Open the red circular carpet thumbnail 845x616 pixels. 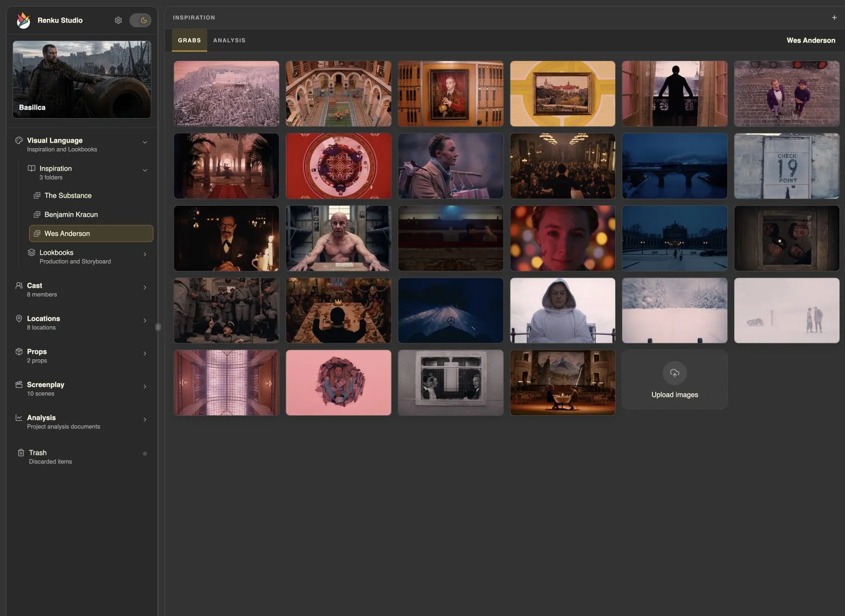point(338,166)
